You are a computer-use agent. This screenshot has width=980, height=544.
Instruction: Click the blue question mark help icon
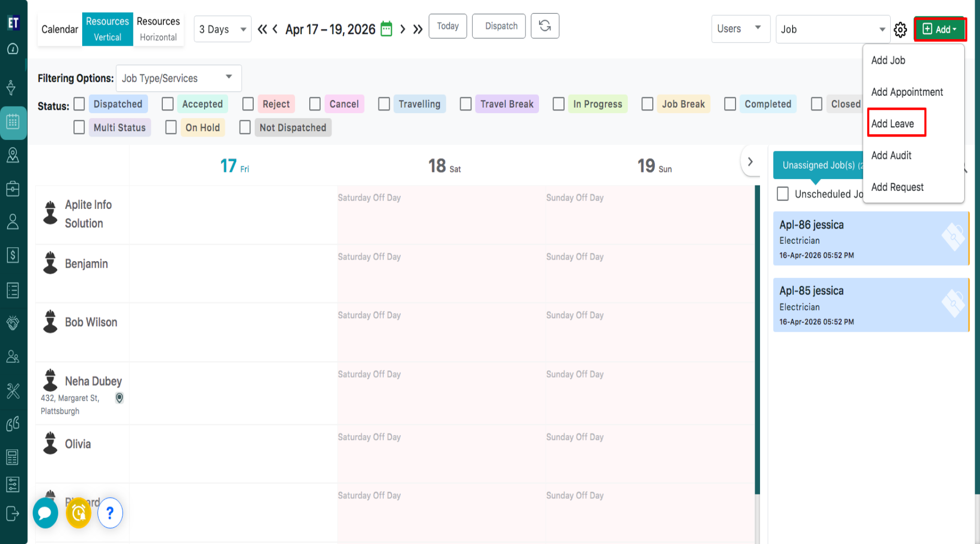pos(110,513)
